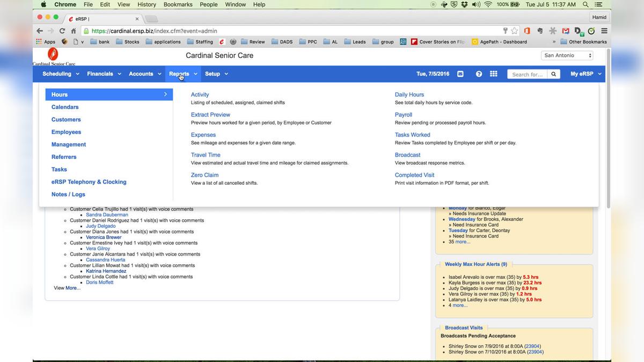Click the envelope messages icon in navbar
Image resolution: width=644 pixels, height=362 pixels.
(x=460, y=74)
